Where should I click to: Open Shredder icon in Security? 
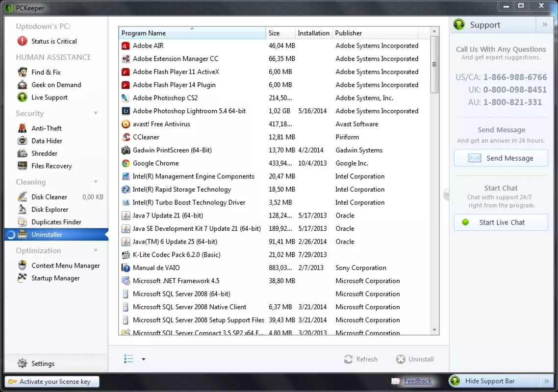(x=23, y=153)
